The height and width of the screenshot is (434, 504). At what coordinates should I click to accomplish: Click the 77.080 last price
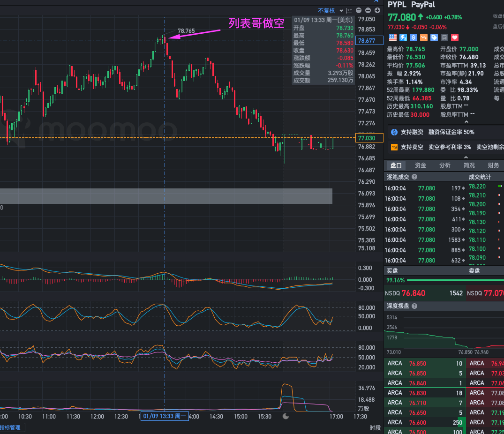[x=402, y=17]
